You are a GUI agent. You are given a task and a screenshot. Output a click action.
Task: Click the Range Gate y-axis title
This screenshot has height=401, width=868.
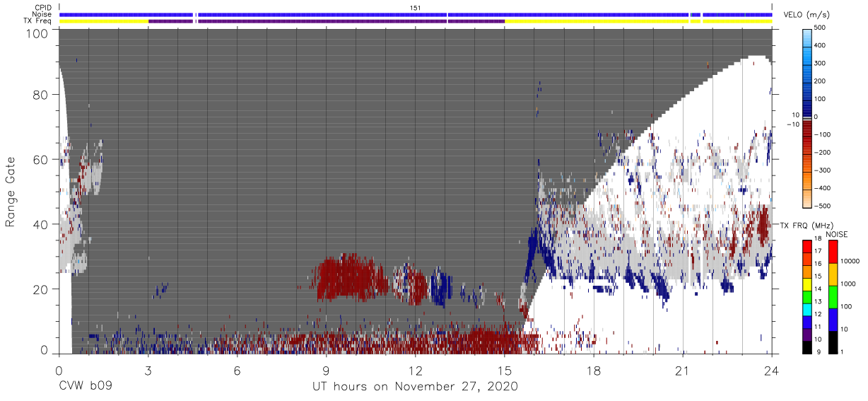coord(11,192)
